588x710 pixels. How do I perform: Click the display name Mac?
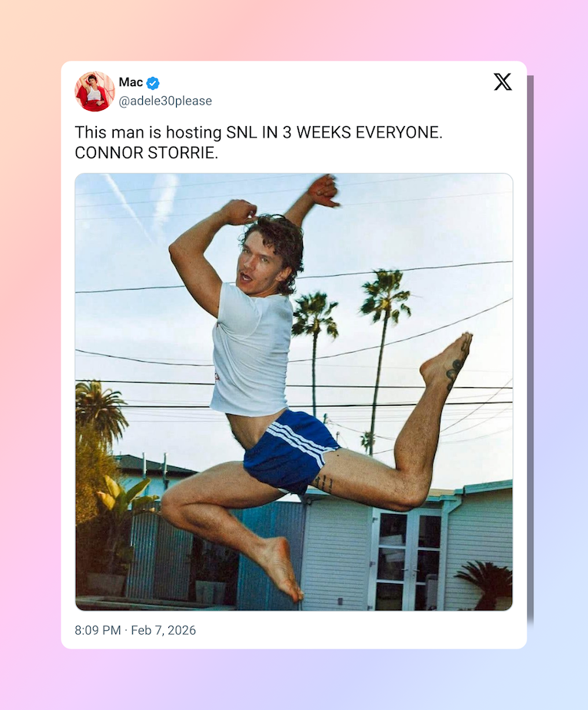(x=131, y=82)
